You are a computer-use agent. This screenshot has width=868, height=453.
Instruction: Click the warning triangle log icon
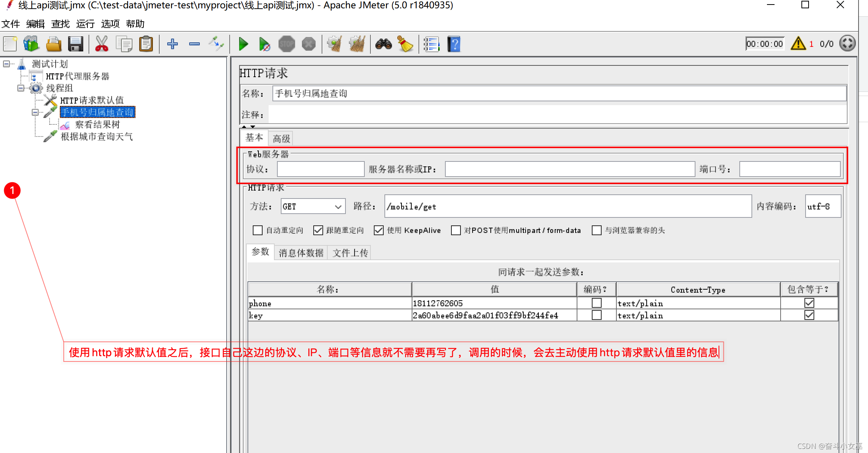798,43
